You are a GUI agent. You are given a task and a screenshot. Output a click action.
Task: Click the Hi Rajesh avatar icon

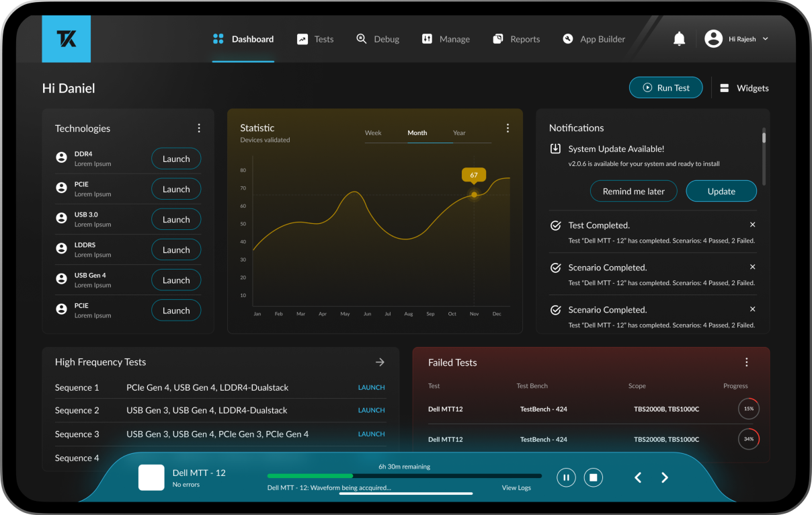coord(713,38)
